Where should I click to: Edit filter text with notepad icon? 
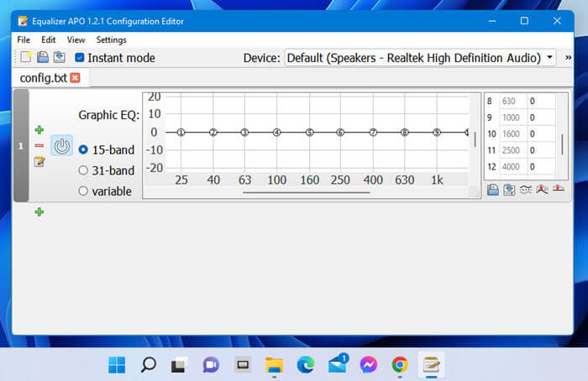click(x=39, y=162)
